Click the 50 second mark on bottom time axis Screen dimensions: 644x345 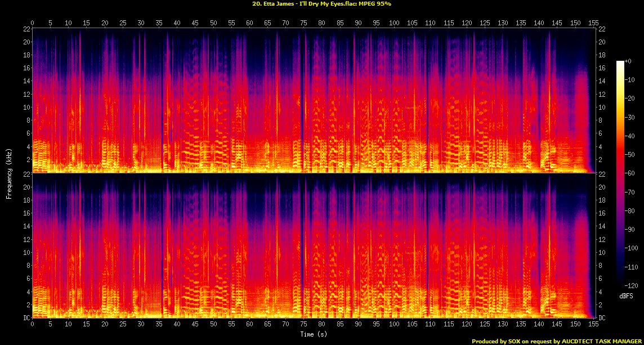coord(213,325)
